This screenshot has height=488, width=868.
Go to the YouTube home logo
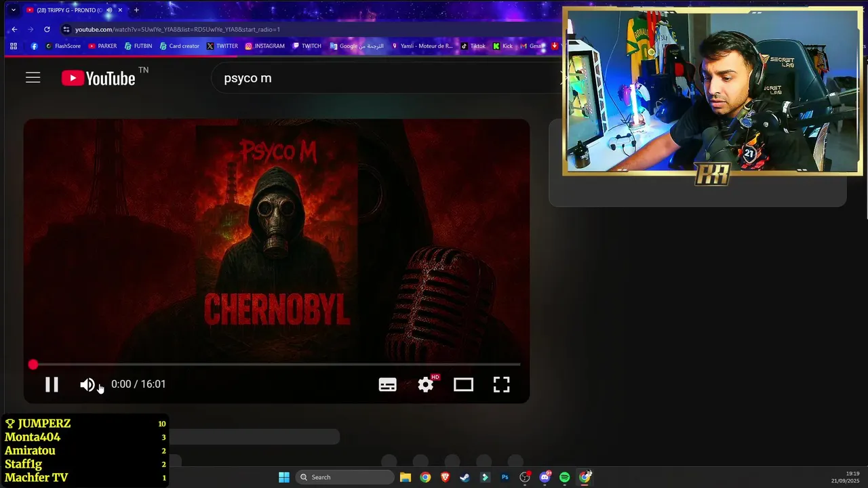coord(99,78)
